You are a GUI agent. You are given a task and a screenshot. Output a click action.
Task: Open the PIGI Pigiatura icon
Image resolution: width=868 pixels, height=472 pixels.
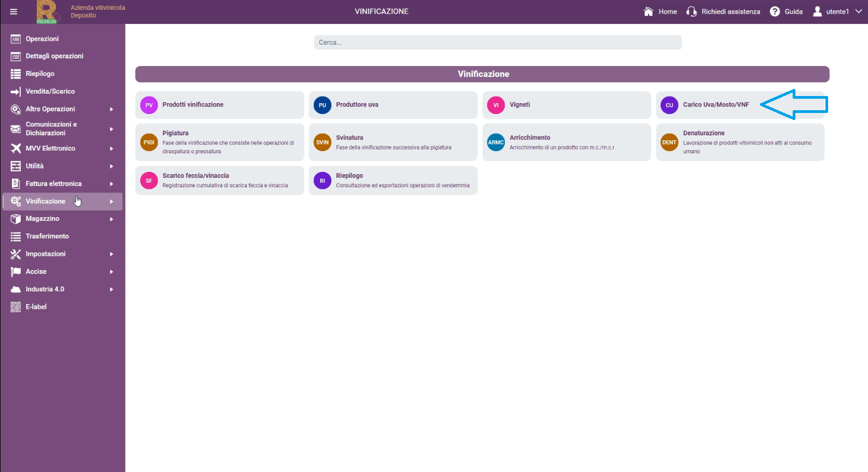[x=149, y=142]
